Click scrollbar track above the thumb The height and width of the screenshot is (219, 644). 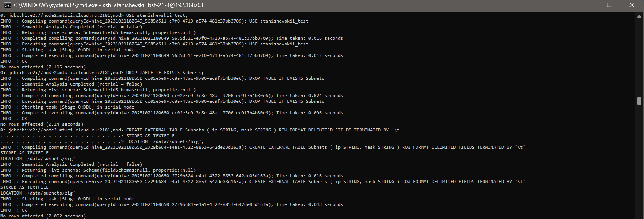point(639,57)
